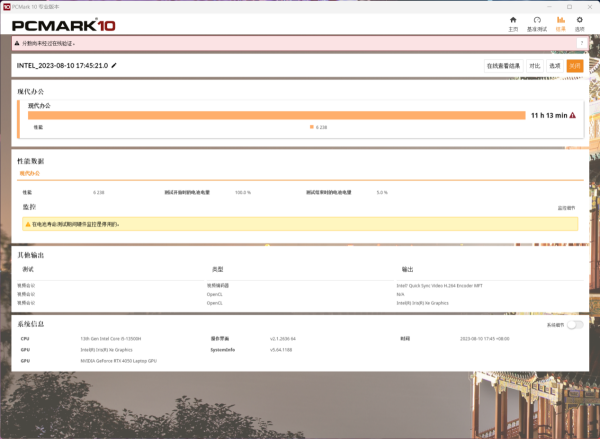Click warning icon in monitoring notice
The image size is (600, 439).
28,224
